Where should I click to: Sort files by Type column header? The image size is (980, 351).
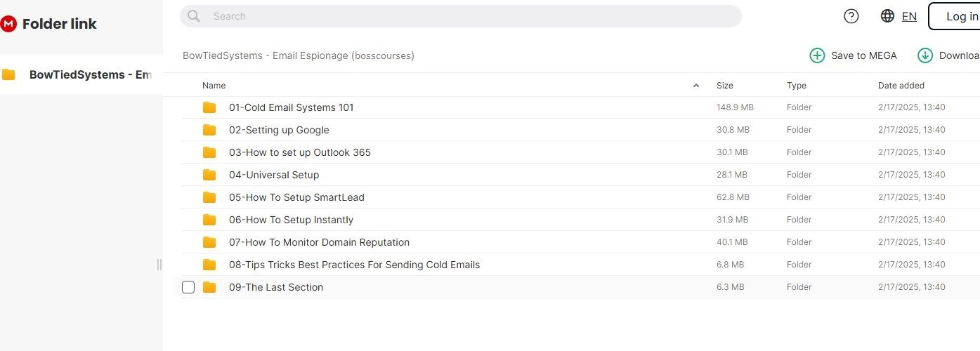(797, 86)
